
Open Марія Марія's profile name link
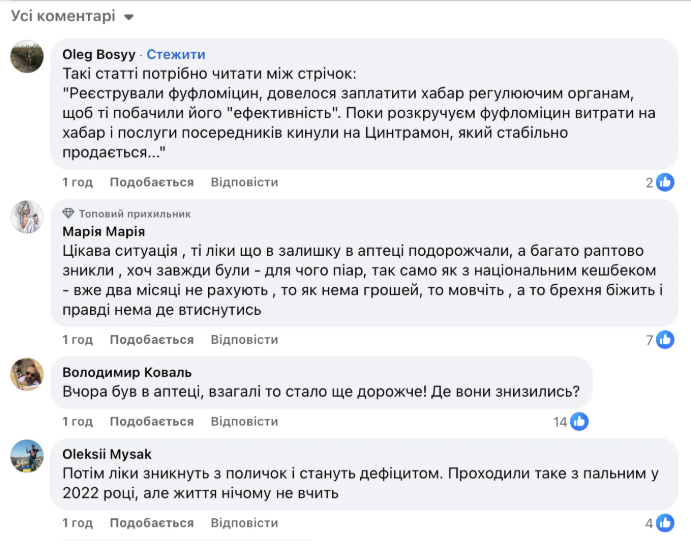coord(101,231)
